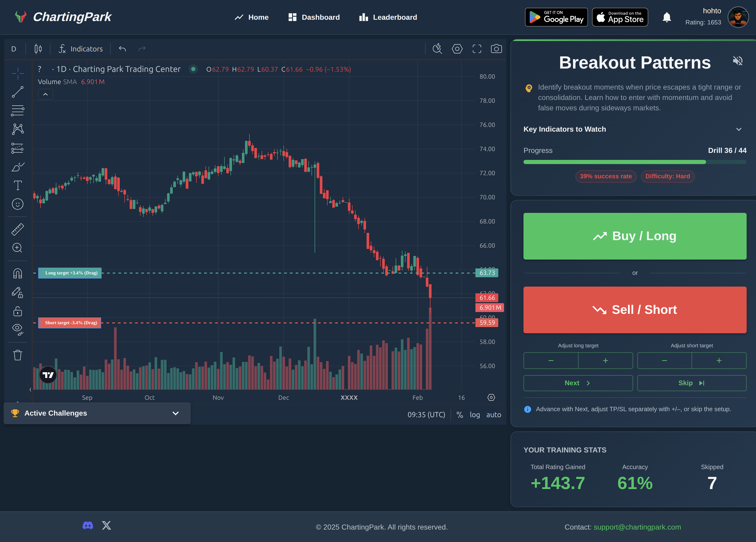Select the Brush drawing tool

[x=17, y=167]
